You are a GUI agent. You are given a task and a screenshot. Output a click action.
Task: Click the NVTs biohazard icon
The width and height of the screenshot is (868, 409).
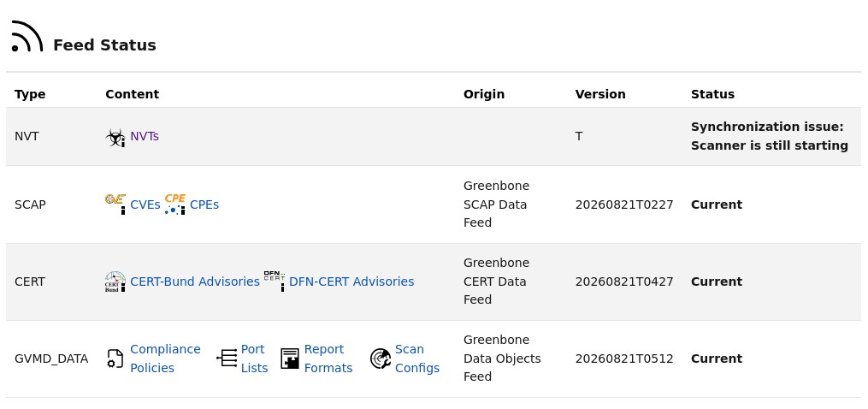(115, 137)
